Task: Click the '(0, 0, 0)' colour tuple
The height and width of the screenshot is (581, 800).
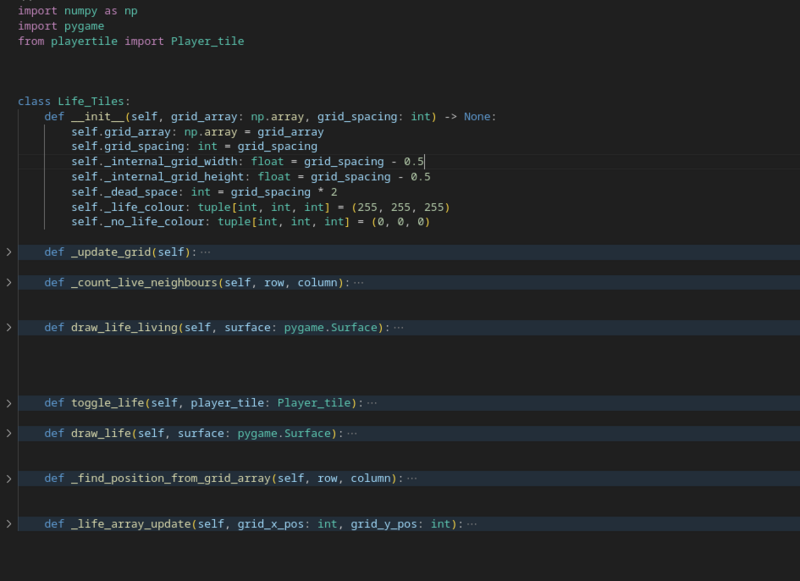Action: pyautogui.click(x=401, y=222)
